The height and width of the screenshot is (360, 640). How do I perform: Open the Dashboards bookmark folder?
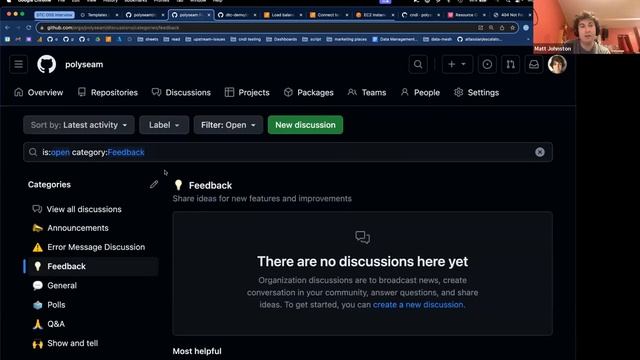[281, 39]
